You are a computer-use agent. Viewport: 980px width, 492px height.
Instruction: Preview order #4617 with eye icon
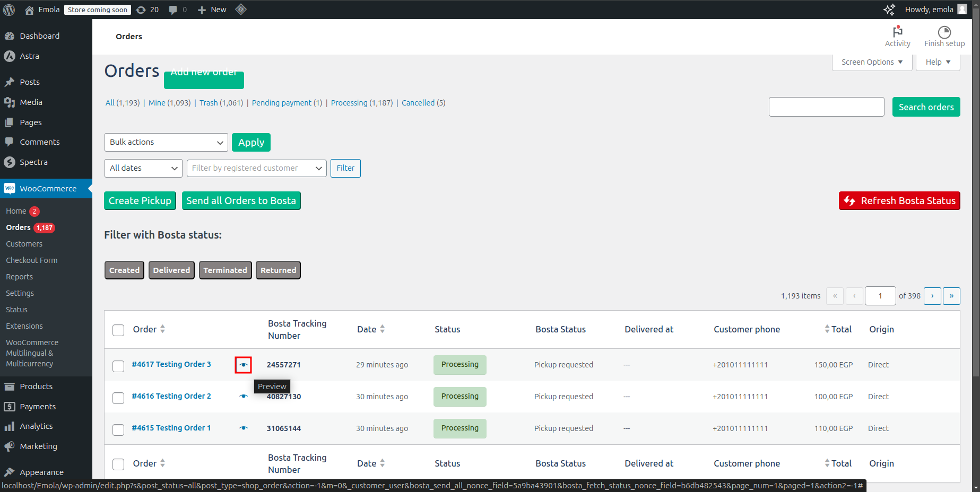point(244,365)
